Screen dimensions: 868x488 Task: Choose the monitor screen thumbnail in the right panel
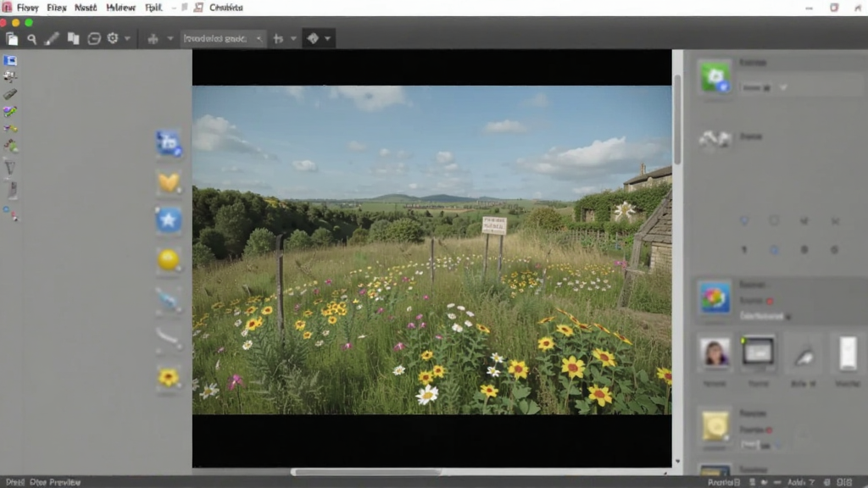(x=759, y=351)
